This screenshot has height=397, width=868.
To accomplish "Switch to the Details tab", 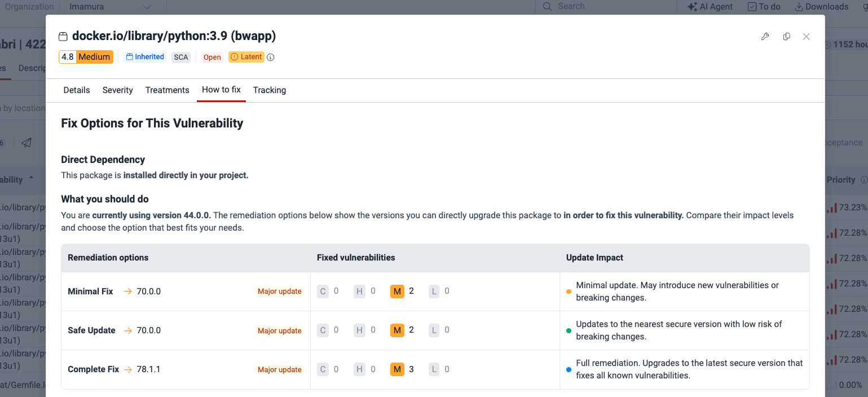I will pos(77,90).
